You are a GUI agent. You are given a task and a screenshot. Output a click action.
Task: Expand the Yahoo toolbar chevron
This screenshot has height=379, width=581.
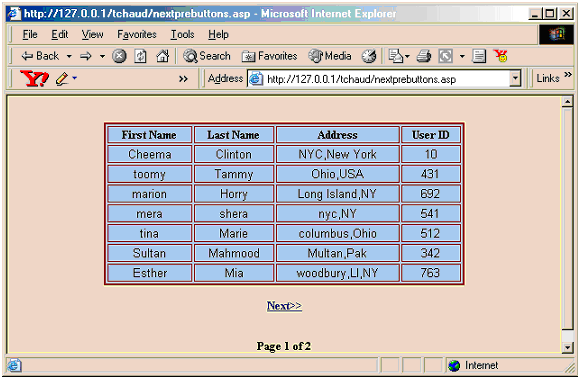(x=183, y=79)
